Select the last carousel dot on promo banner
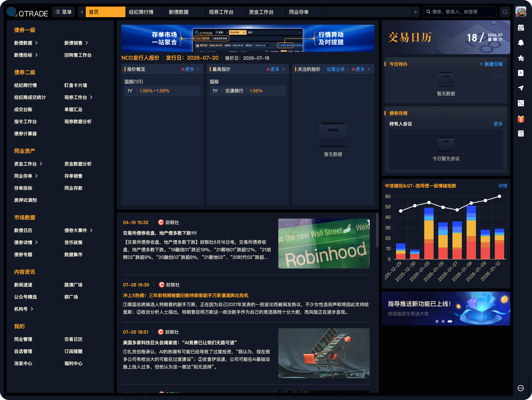532x400 pixels. pyautogui.click(x=450, y=321)
